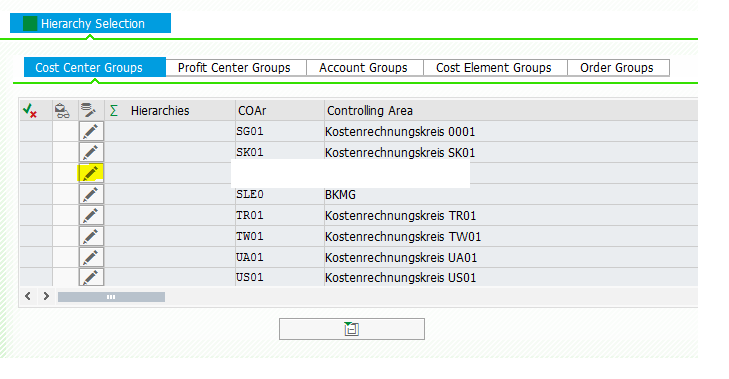Open the Account Groups tab
This screenshot has width=729, height=379.
pos(363,67)
